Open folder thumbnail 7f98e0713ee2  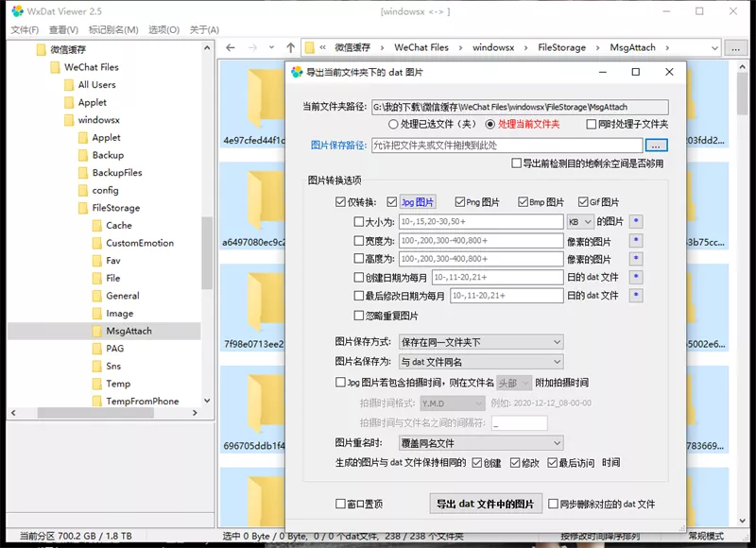pos(254,309)
